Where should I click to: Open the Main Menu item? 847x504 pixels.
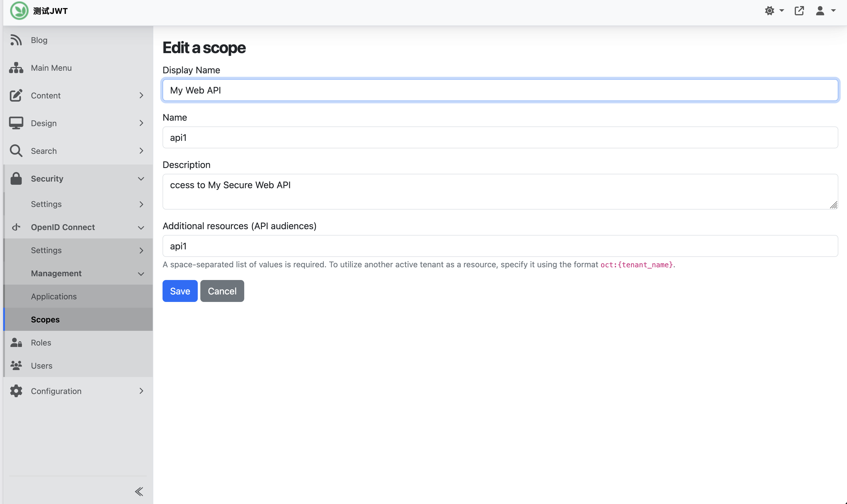(78, 68)
